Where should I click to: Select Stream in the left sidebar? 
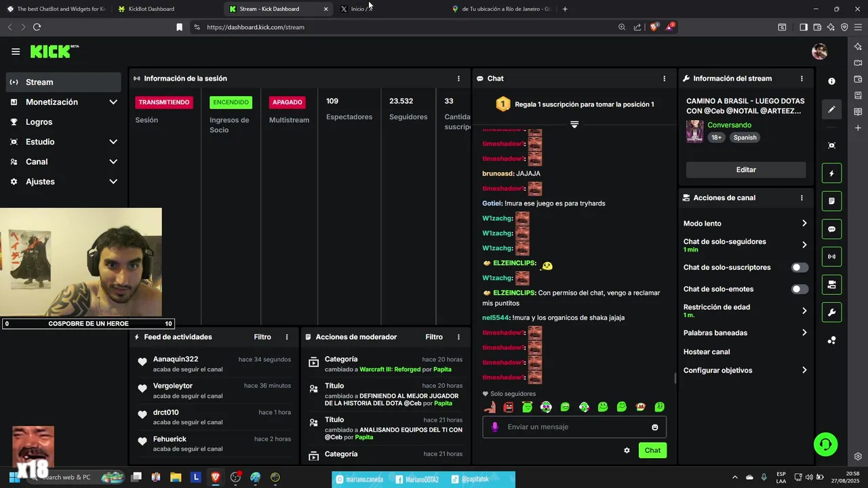(x=64, y=82)
